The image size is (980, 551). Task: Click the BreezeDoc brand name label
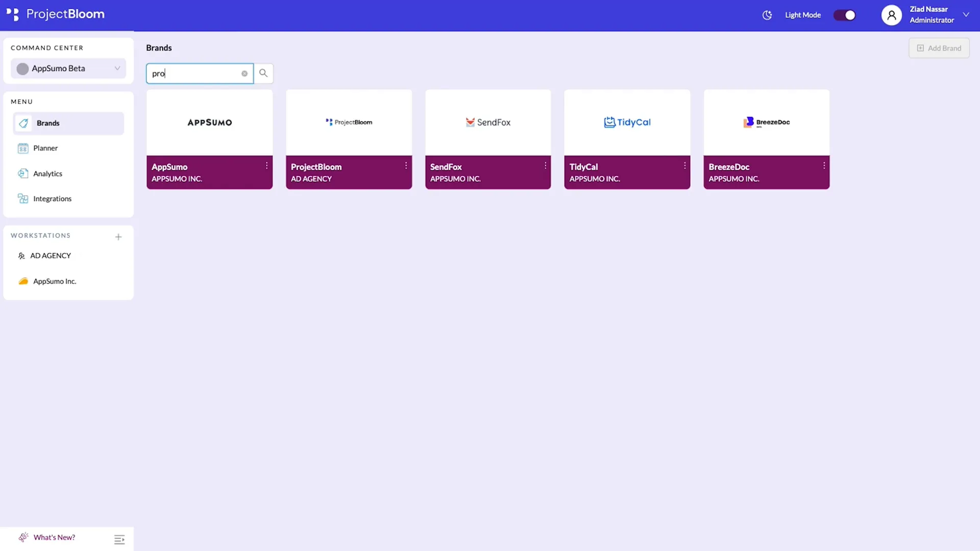point(729,167)
